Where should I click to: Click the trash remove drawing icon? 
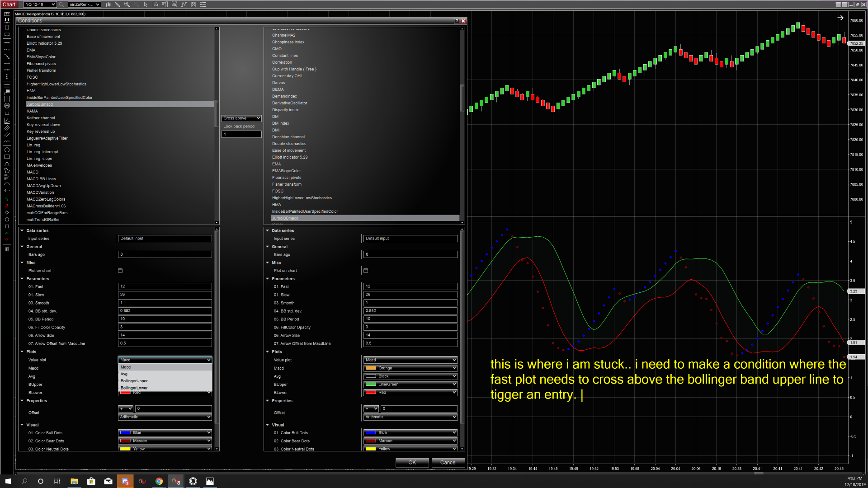7,249
